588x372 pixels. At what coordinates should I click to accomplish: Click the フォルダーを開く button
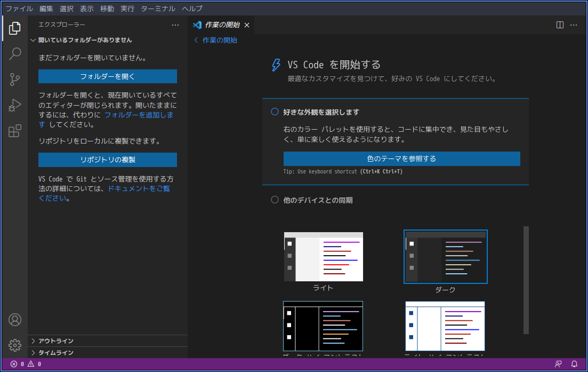pos(108,76)
